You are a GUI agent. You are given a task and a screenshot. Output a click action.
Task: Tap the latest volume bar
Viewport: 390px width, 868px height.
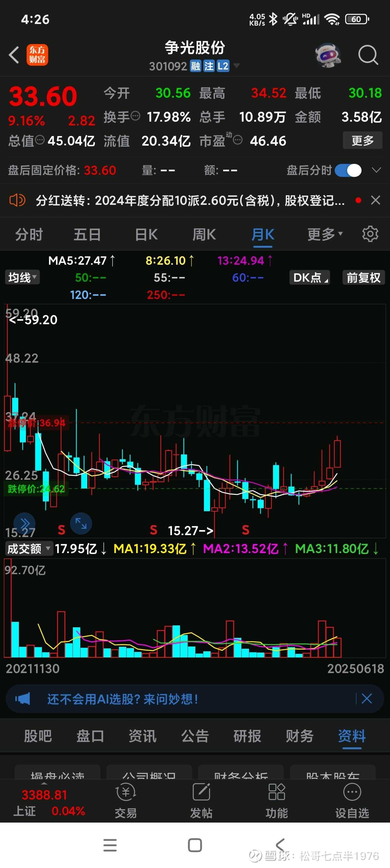(338, 647)
